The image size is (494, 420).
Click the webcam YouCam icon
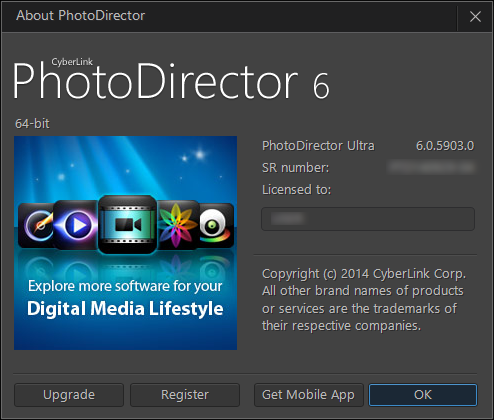click(x=216, y=225)
